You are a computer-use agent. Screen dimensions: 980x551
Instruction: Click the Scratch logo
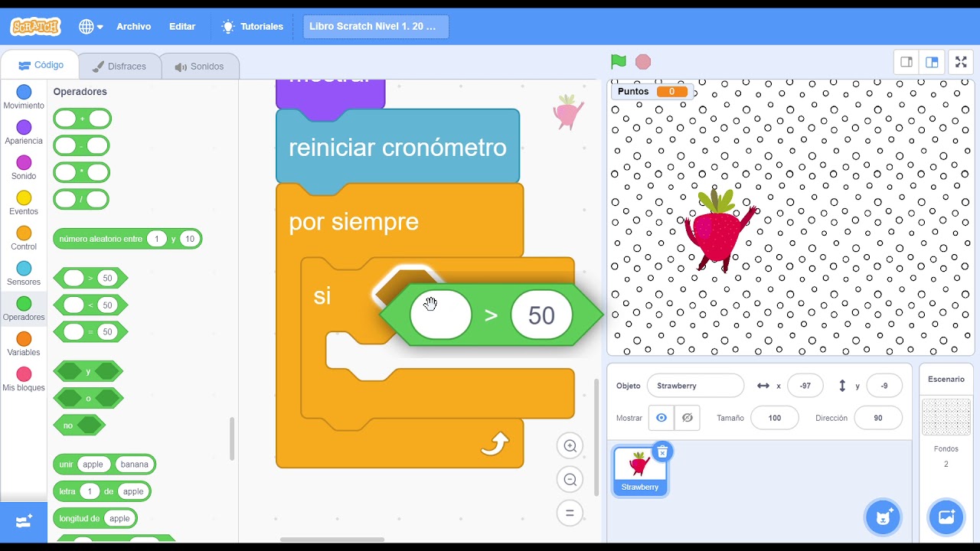pos(34,27)
